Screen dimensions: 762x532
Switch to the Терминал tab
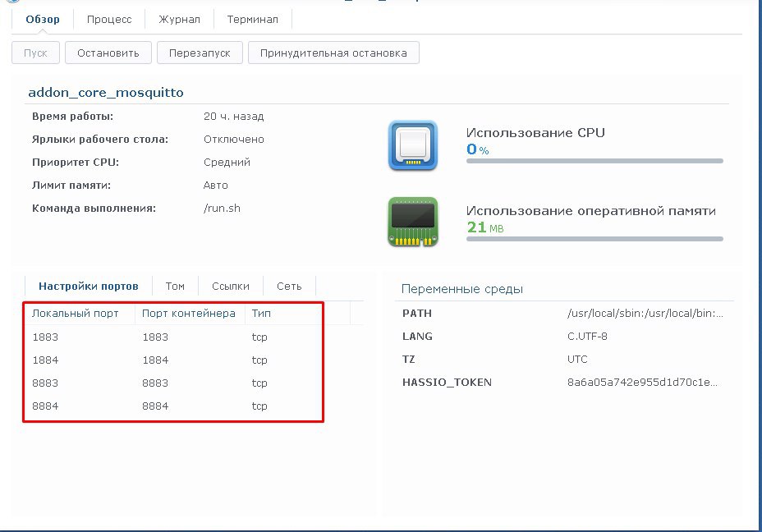(x=253, y=20)
